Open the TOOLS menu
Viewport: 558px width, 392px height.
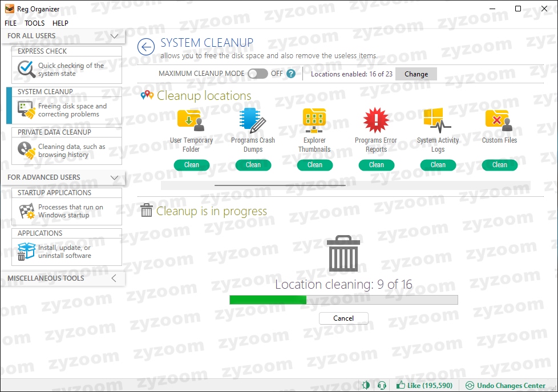pyautogui.click(x=35, y=23)
